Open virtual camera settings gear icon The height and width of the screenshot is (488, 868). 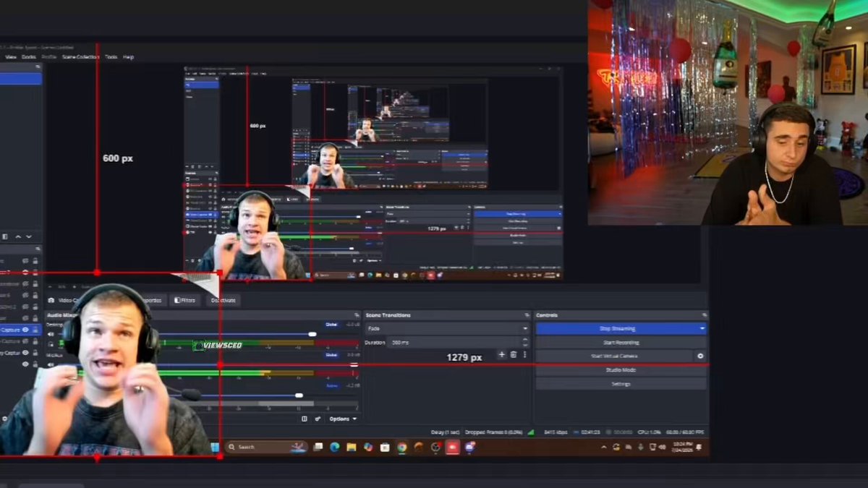pyautogui.click(x=700, y=356)
